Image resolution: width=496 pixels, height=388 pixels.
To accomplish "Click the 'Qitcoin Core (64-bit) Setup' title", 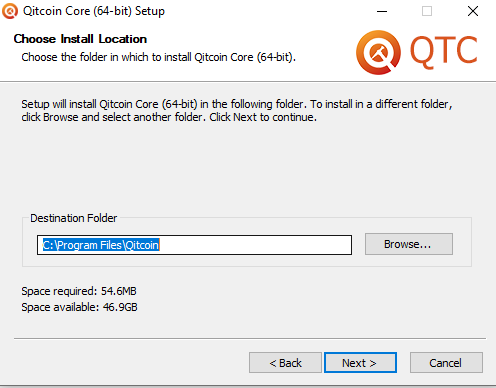I will click(x=94, y=11).
